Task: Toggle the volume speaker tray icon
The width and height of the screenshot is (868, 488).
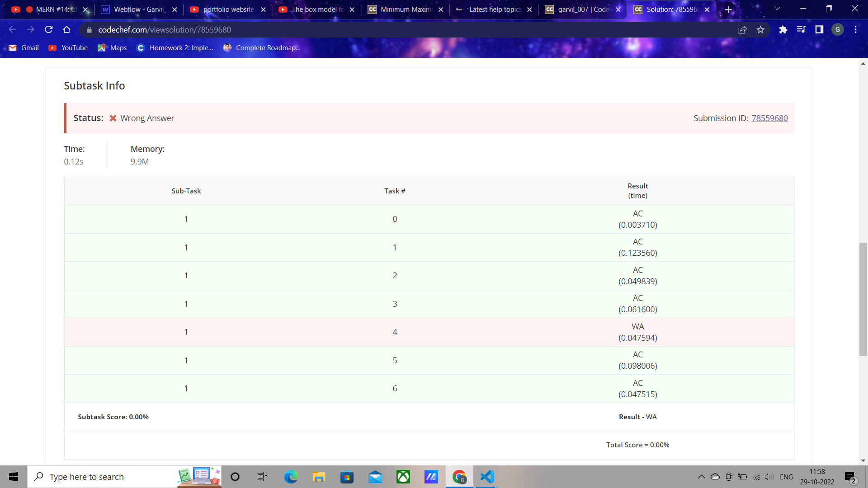Action: [769, 477]
